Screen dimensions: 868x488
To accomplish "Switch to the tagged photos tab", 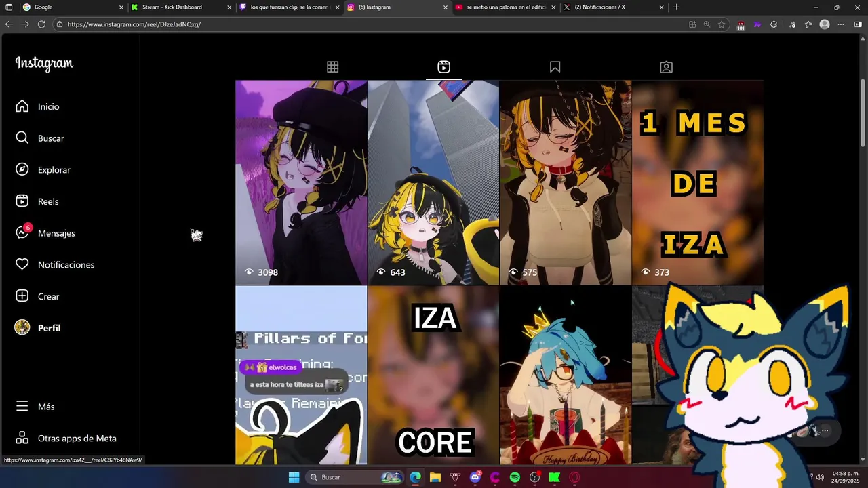I will pos(666,67).
